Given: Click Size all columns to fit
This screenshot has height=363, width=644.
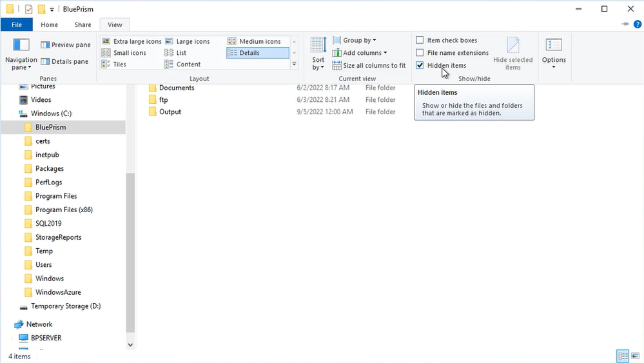Looking at the screenshot, I should 369,65.
